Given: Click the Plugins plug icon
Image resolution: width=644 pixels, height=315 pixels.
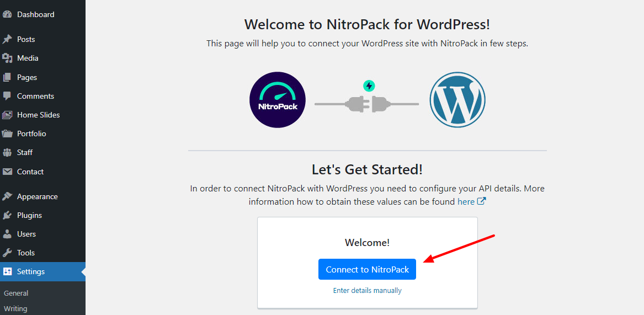Looking at the screenshot, I should point(7,215).
